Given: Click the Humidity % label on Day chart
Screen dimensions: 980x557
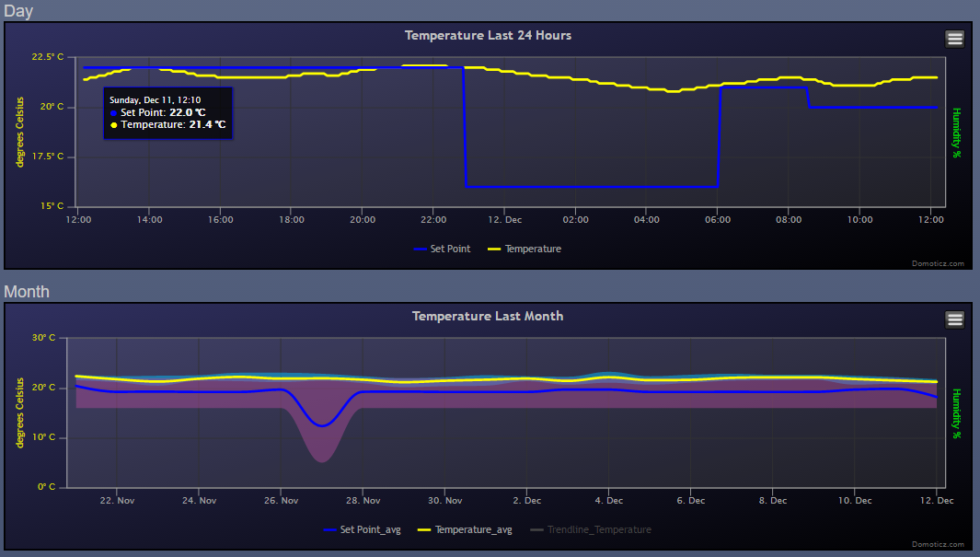Looking at the screenshot, I should click(x=956, y=133).
